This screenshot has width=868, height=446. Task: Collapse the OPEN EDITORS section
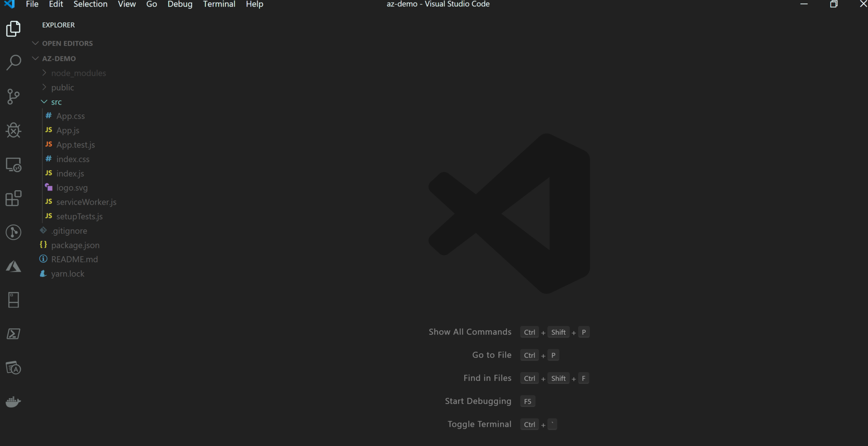pos(67,43)
